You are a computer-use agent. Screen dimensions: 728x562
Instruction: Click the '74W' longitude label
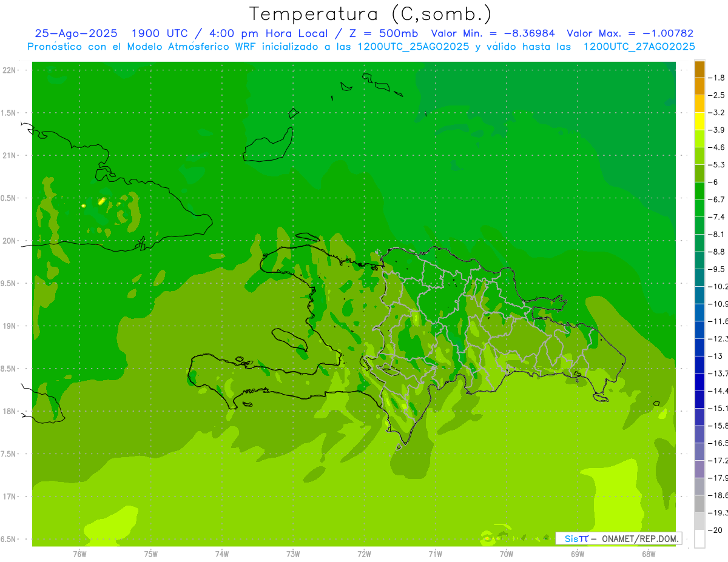click(221, 554)
